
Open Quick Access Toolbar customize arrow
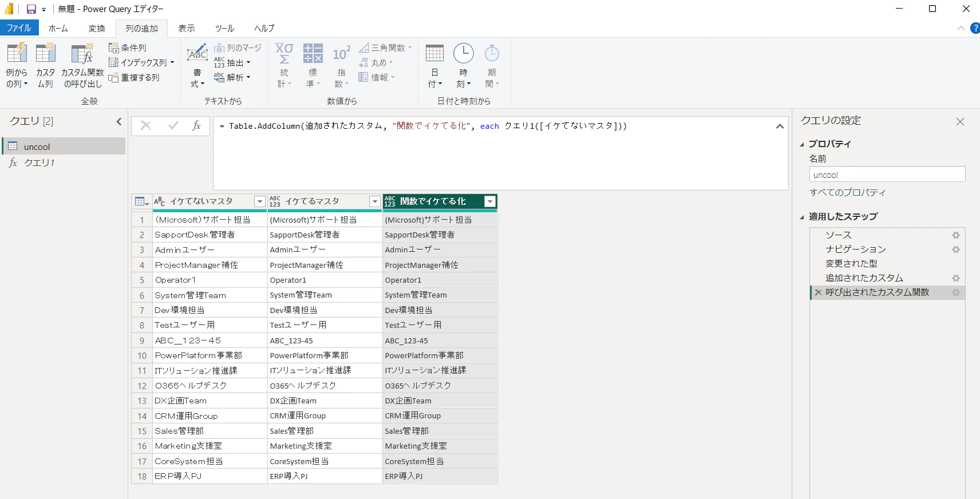click(44, 10)
